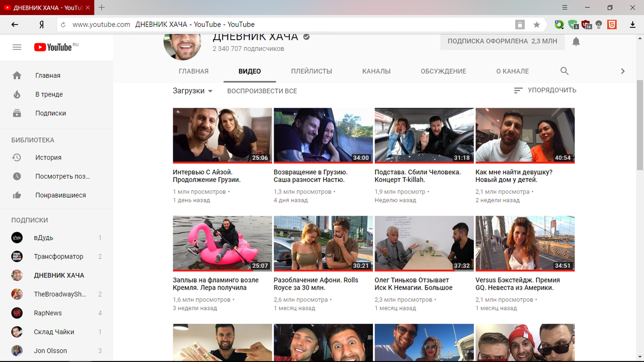Screen dimensions: 644x362
Task: Click the light bulb extension icon
Action: click(599, 25)
